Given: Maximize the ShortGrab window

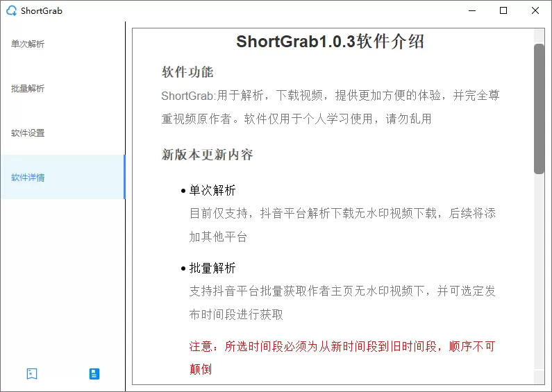Looking at the screenshot, I should [503, 10].
